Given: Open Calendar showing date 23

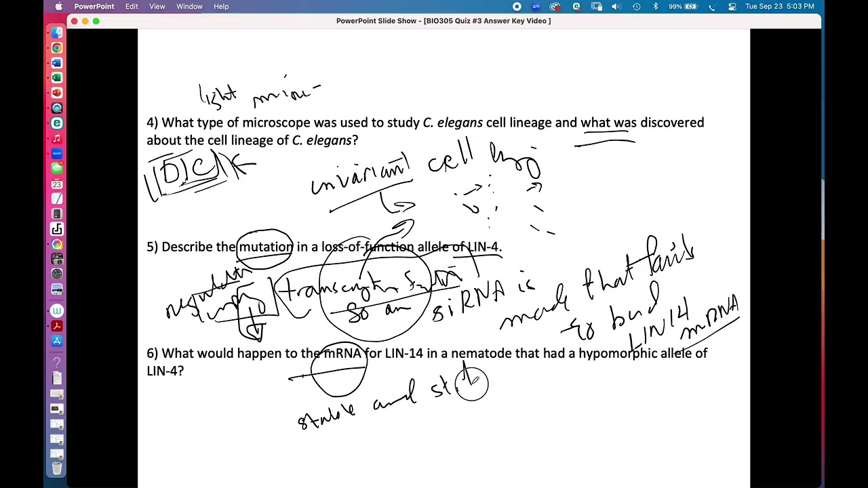Looking at the screenshot, I should click(x=57, y=184).
